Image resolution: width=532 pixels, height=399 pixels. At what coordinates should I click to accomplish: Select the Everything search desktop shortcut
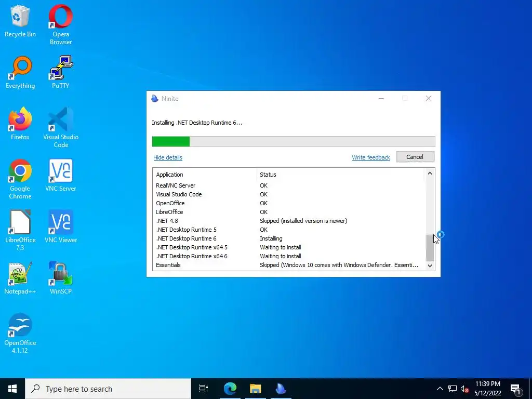tap(20, 73)
